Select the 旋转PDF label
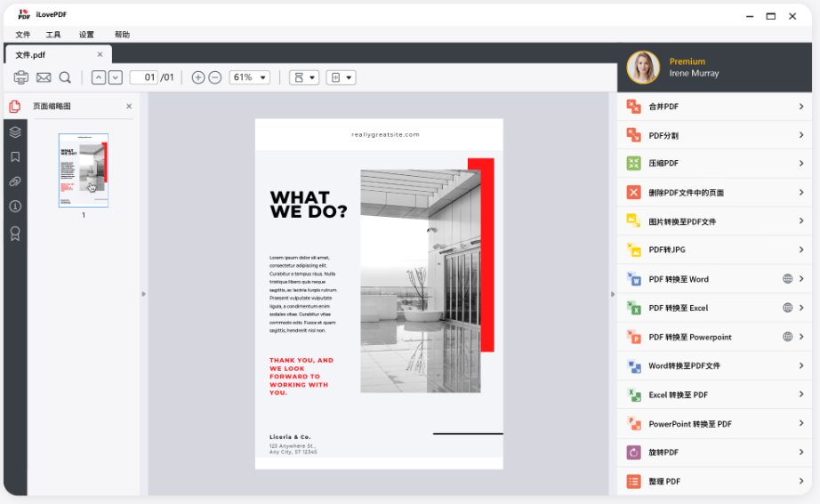The image size is (820, 504). (663, 452)
